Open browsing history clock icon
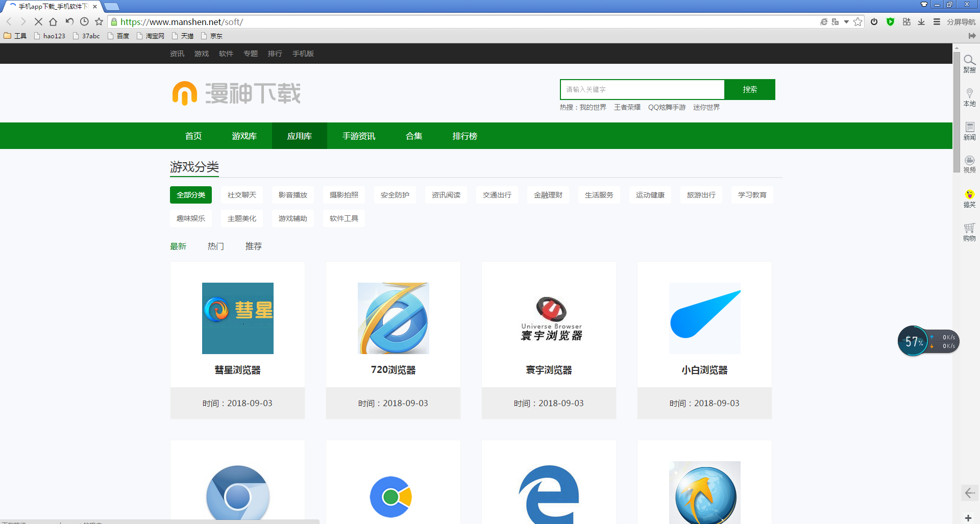 85,21
